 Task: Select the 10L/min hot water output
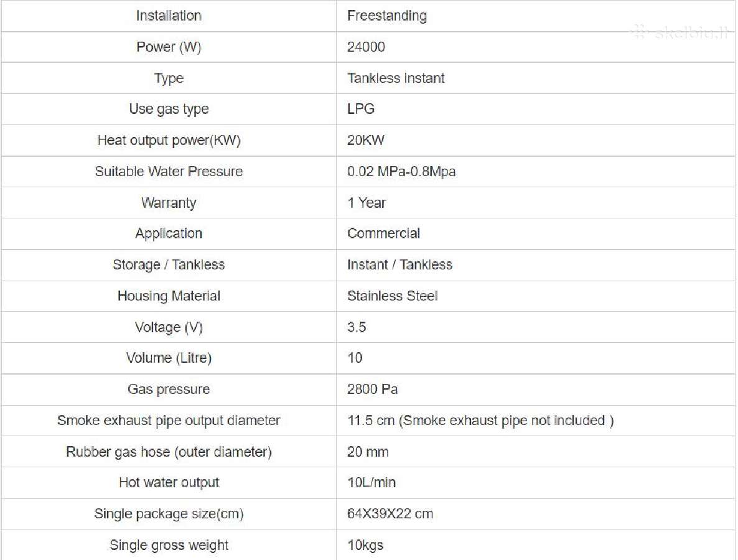(x=371, y=482)
